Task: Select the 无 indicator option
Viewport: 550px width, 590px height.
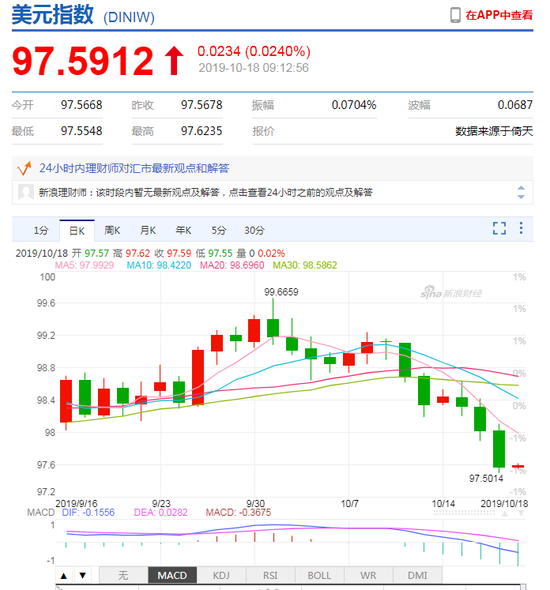Action: click(x=123, y=575)
